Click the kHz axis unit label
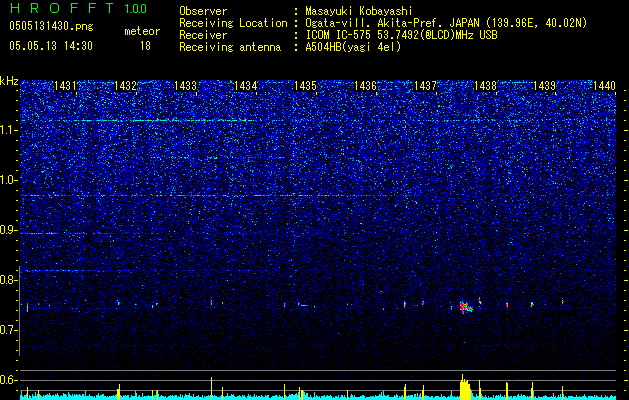 pyautogui.click(x=9, y=81)
